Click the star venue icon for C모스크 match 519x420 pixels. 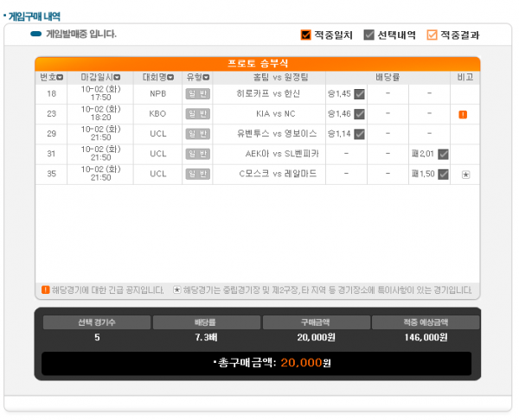click(x=465, y=175)
